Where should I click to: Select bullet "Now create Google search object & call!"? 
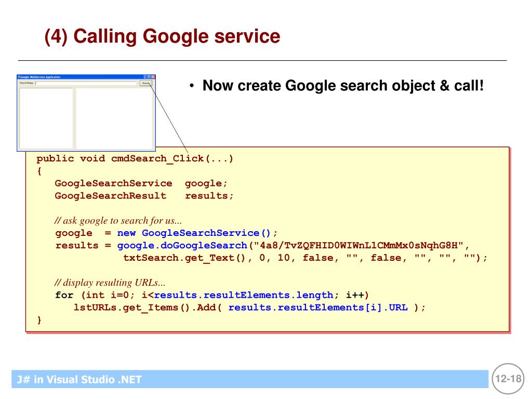click(343, 86)
